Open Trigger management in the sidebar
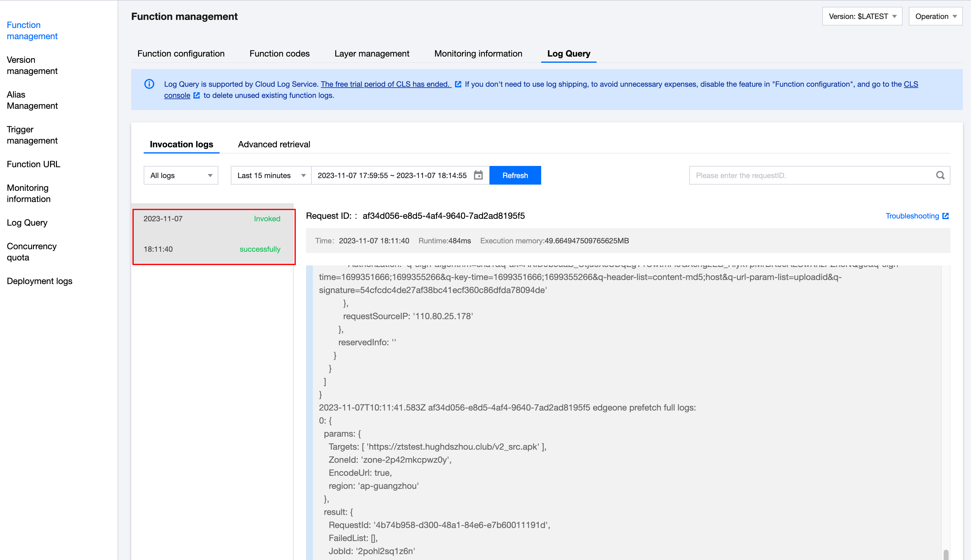Image resolution: width=971 pixels, height=560 pixels. pos(32,135)
